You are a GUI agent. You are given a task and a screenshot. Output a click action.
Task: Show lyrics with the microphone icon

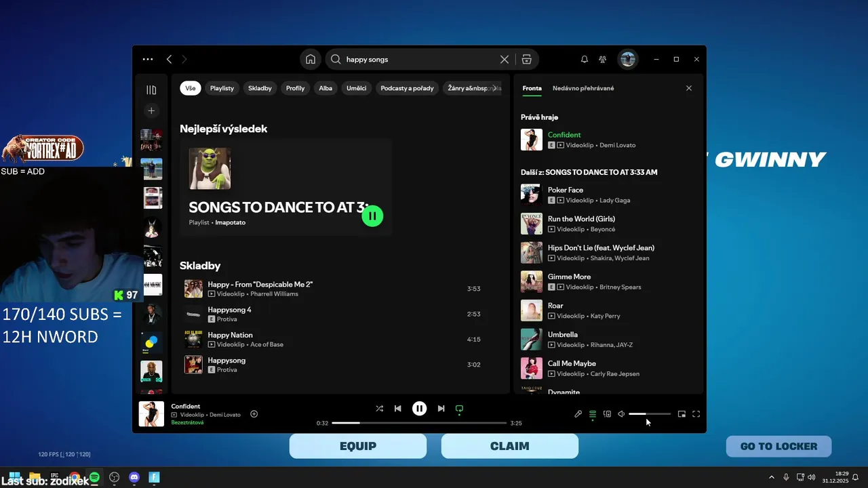point(578,414)
